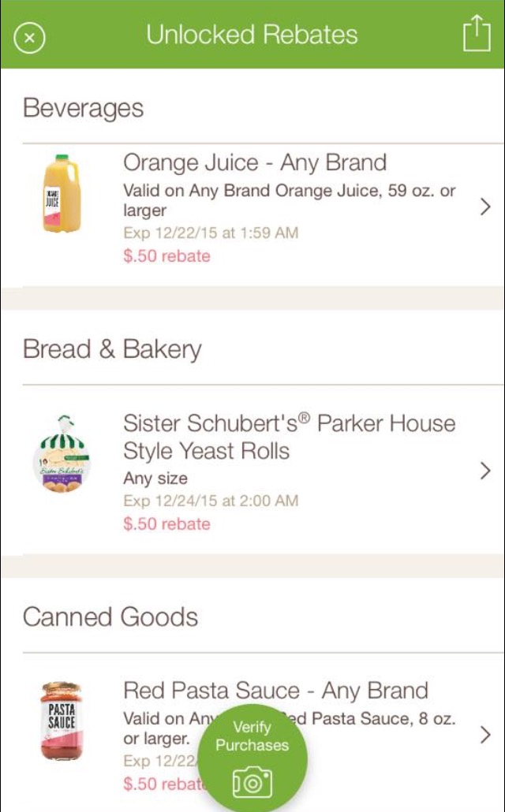The width and height of the screenshot is (505, 812).
Task: Tap the pasta sauce jar image
Action: 62,721
